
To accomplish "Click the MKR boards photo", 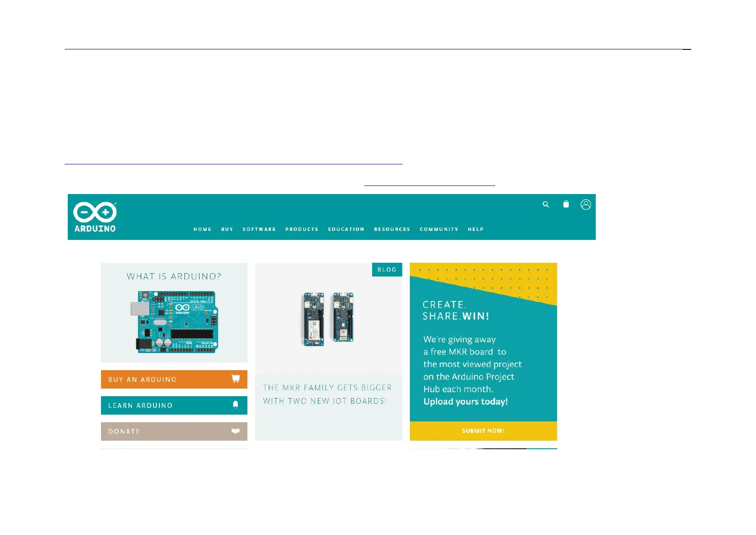I will [329, 319].
